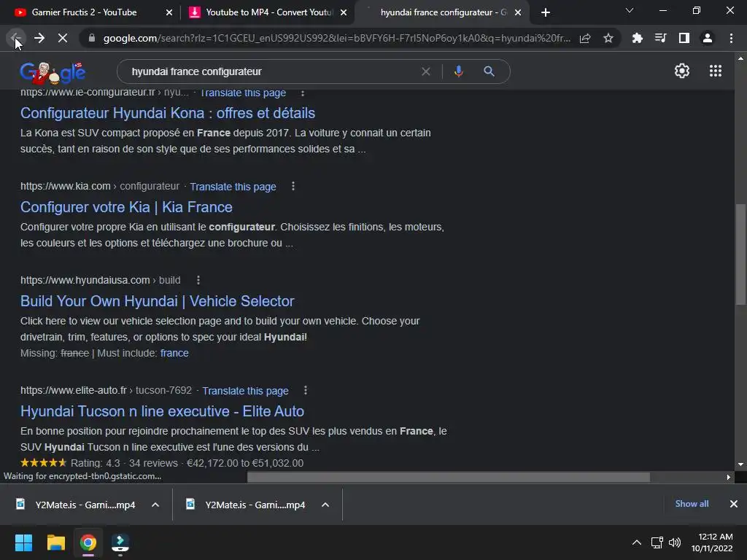The height and width of the screenshot is (560, 747).
Task: Open network status tray icon
Action: tap(657, 542)
